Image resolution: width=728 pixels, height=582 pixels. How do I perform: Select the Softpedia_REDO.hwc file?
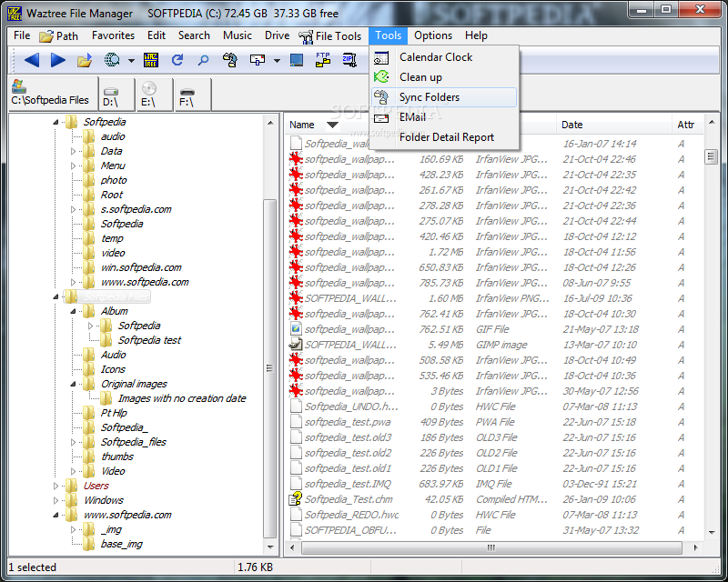point(351,515)
